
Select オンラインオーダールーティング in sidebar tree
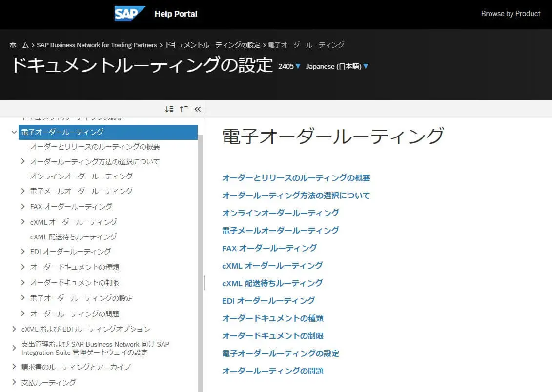(x=82, y=176)
